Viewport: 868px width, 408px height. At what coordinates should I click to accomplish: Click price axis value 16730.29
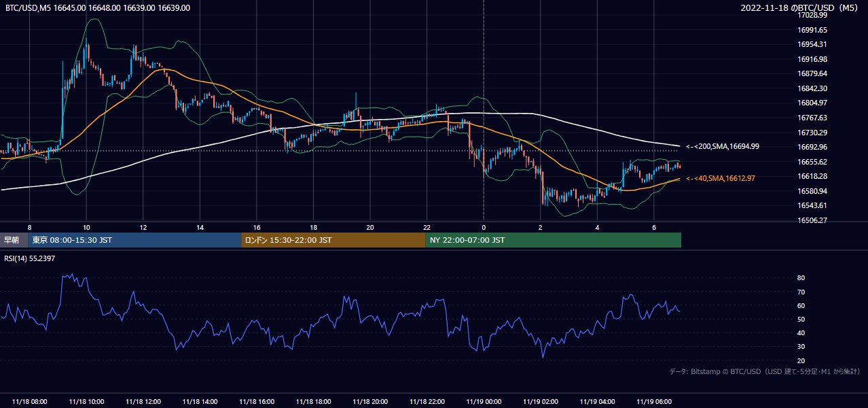coord(812,133)
